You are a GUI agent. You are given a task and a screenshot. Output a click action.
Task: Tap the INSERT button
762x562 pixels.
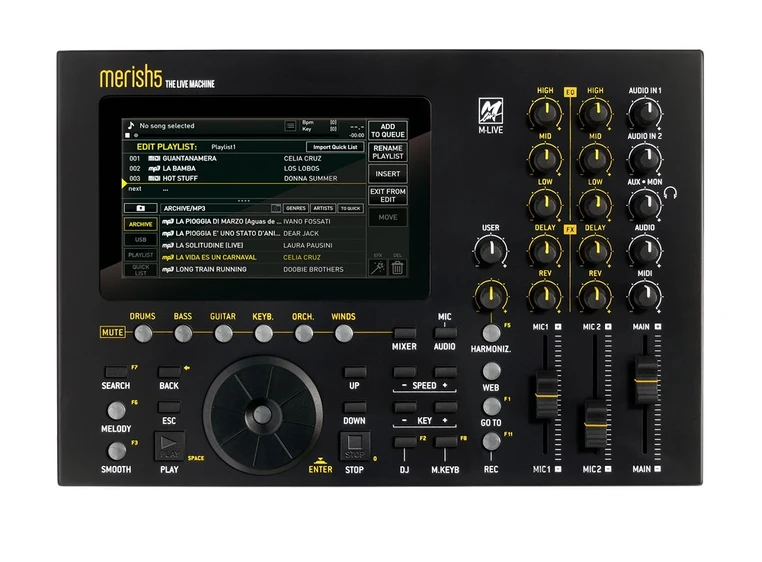pos(387,174)
